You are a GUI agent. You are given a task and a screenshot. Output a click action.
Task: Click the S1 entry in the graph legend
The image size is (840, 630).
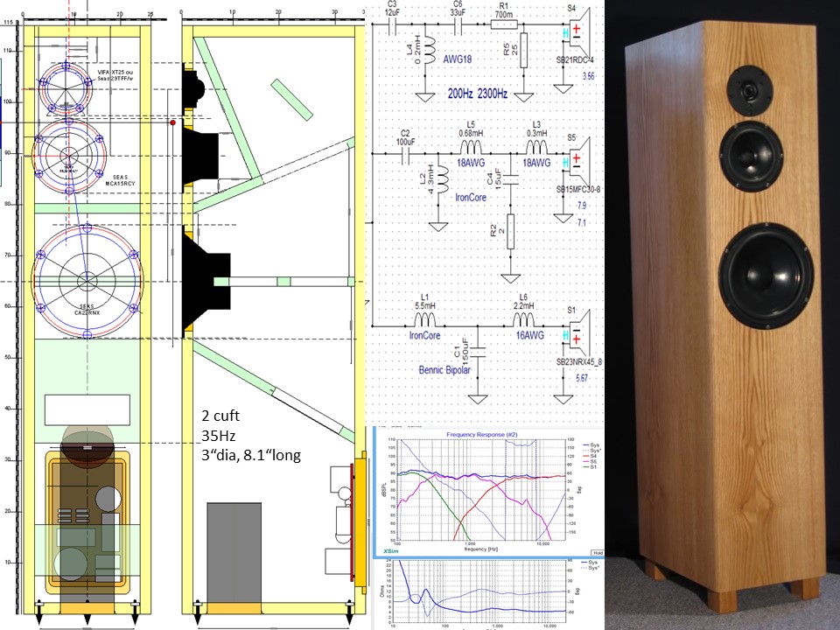(590, 467)
